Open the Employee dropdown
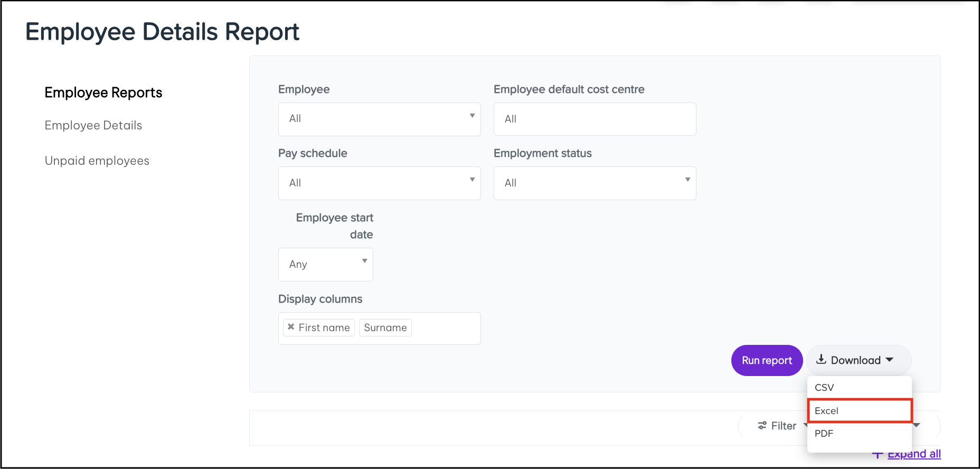 (x=379, y=119)
